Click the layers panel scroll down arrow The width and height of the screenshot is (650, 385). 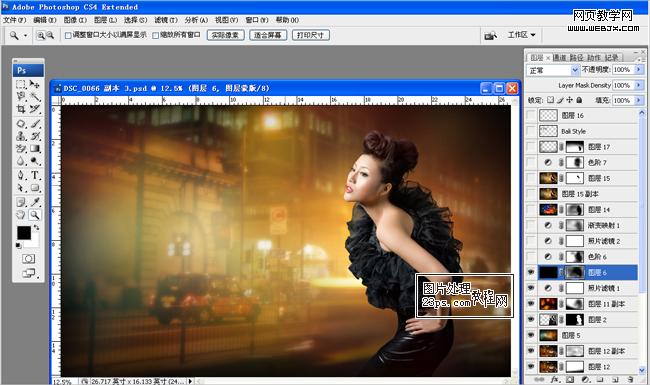642,370
